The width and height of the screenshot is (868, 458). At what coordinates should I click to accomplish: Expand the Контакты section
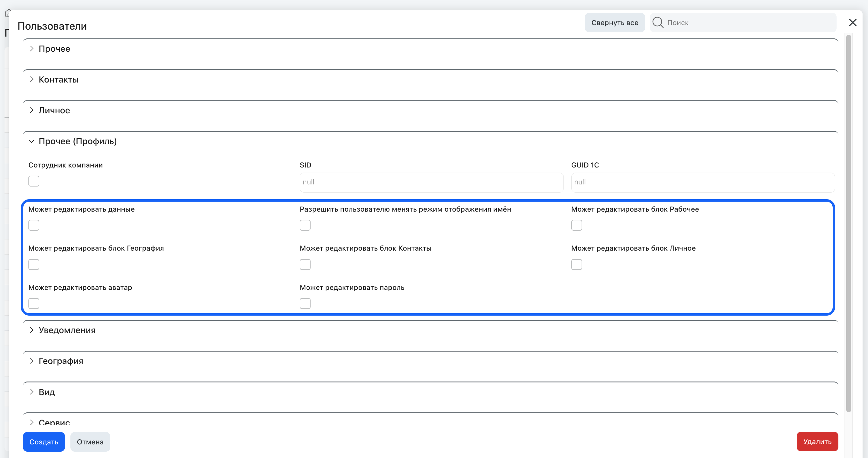click(x=31, y=80)
